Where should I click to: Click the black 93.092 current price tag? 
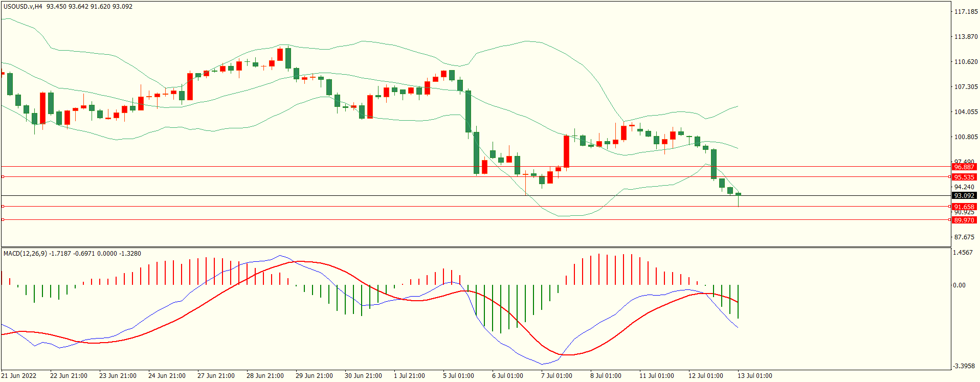[964, 196]
